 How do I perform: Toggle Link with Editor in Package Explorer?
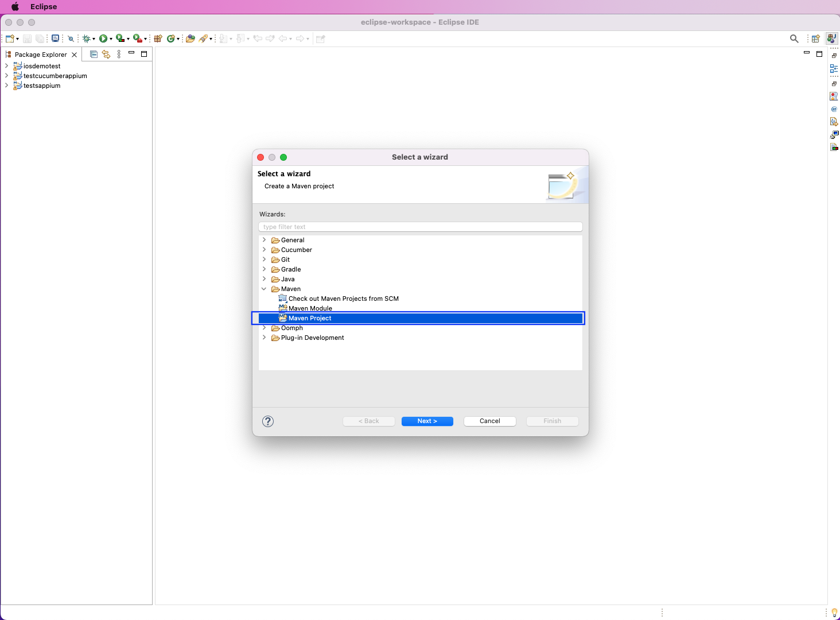pos(106,53)
